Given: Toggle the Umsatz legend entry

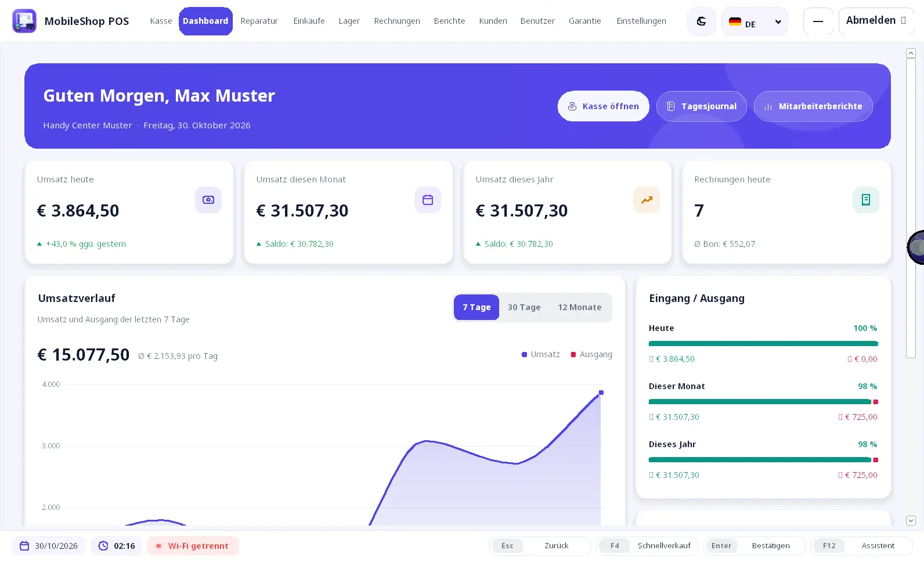Looking at the screenshot, I should 541,354.
